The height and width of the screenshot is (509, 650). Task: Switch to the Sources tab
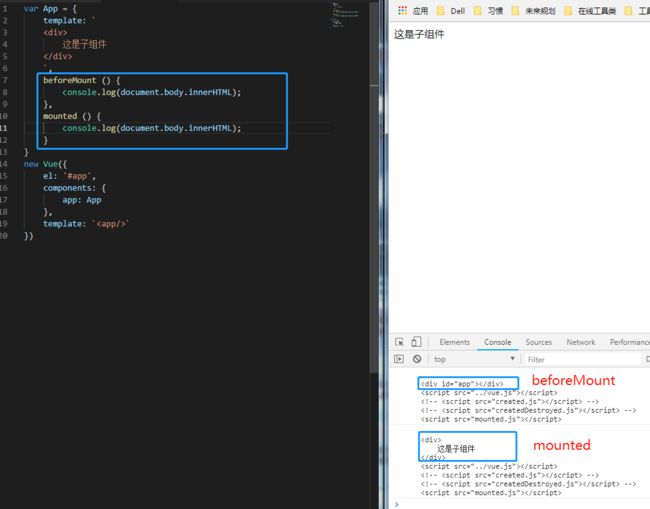tap(538, 342)
